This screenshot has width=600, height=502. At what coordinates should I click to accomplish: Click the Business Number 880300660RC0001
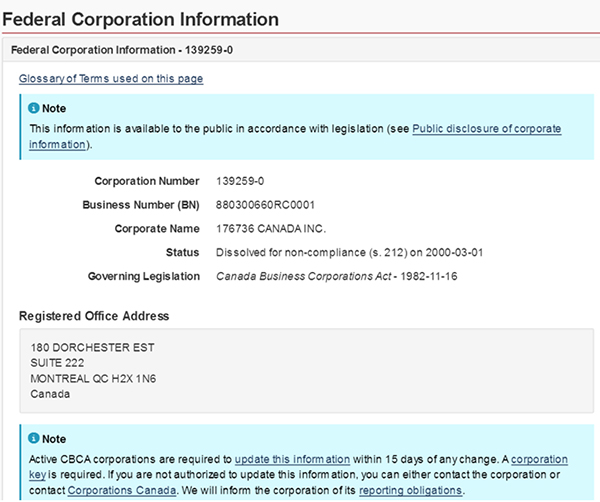(x=264, y=205)
